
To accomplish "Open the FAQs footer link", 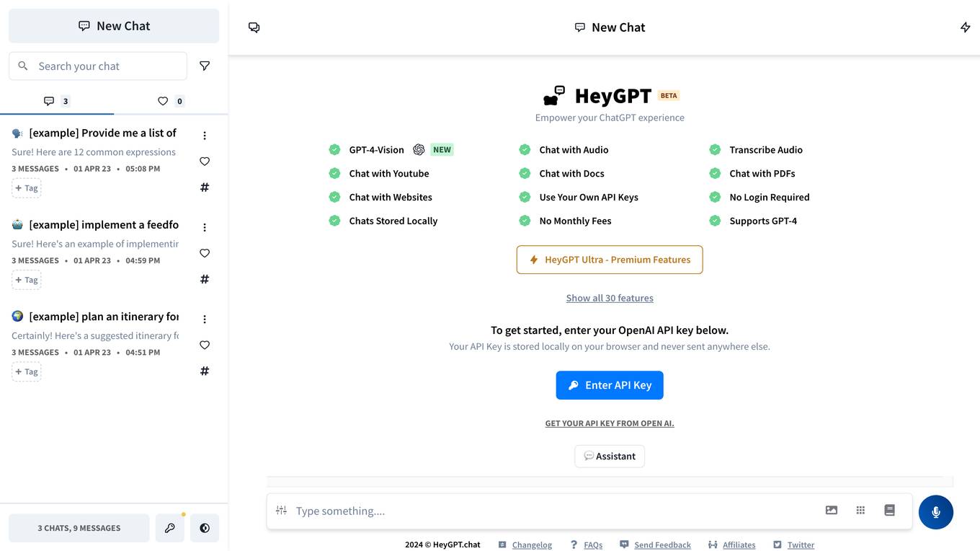I will pos(593,545).
